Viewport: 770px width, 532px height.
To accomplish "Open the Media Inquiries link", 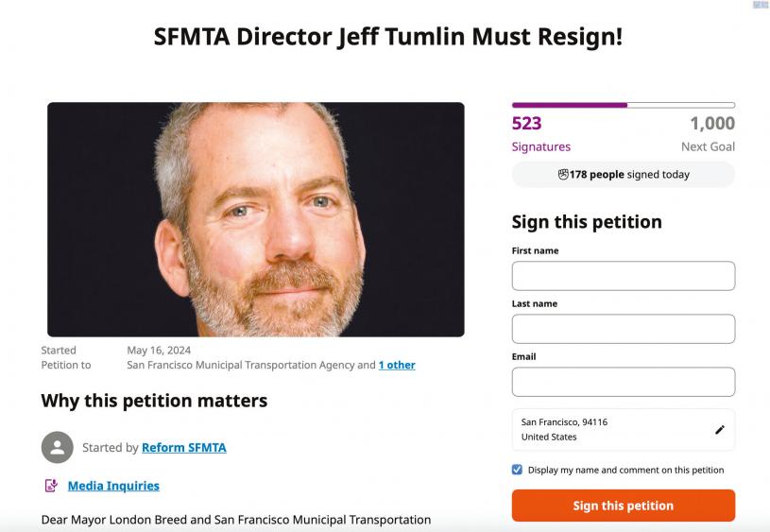I will point(113,486).
